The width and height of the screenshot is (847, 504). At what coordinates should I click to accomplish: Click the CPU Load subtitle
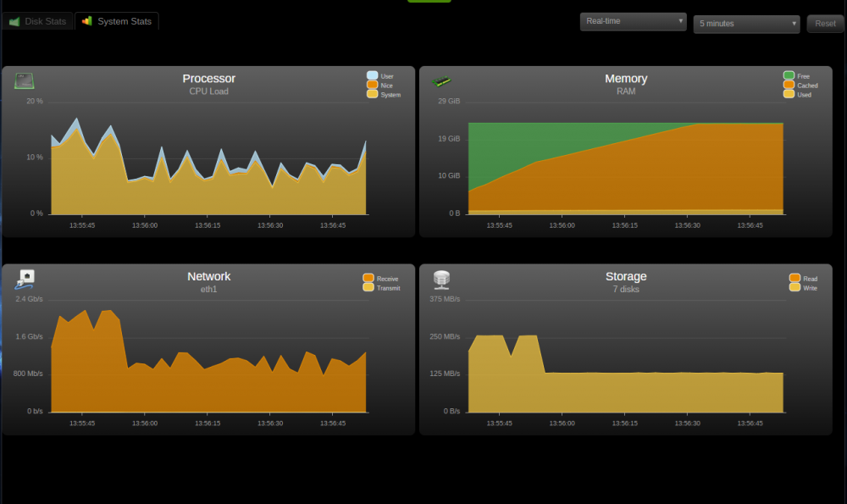click(x=209, y=91)
